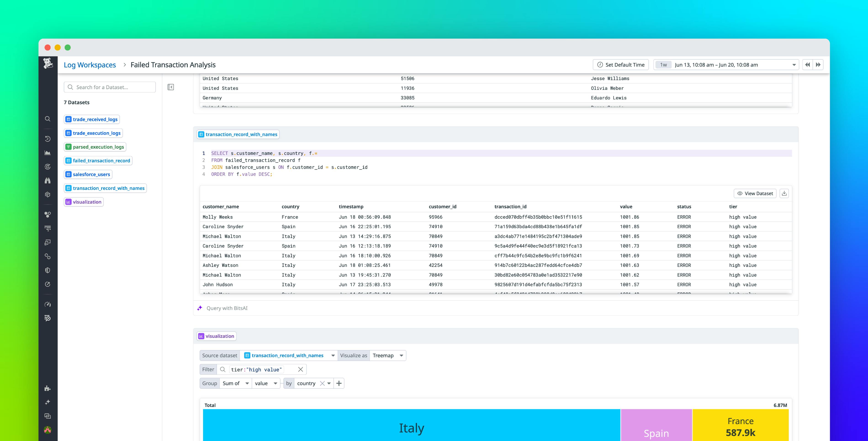Open the security shield icon in the sidebar
The image size is (868, 441).
48,270
